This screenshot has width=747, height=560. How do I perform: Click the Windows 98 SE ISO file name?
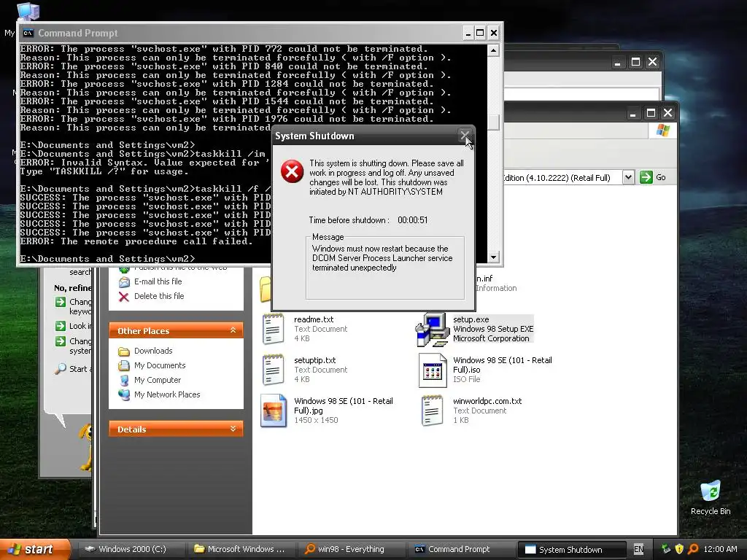point(503,365)
